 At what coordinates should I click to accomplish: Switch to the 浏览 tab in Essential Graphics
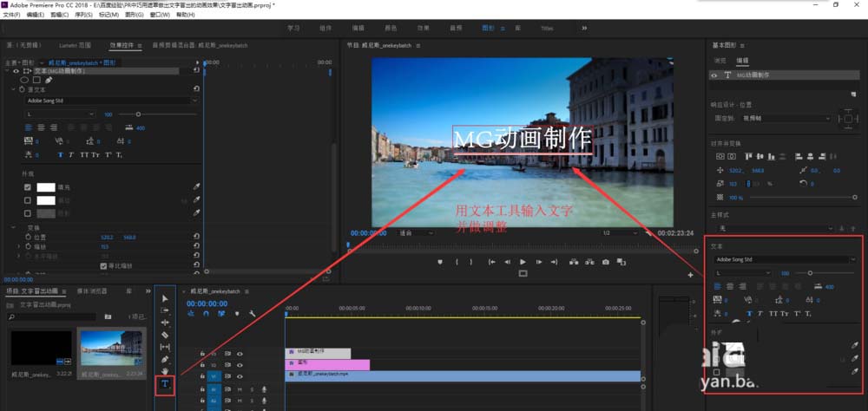coord(720,61)
